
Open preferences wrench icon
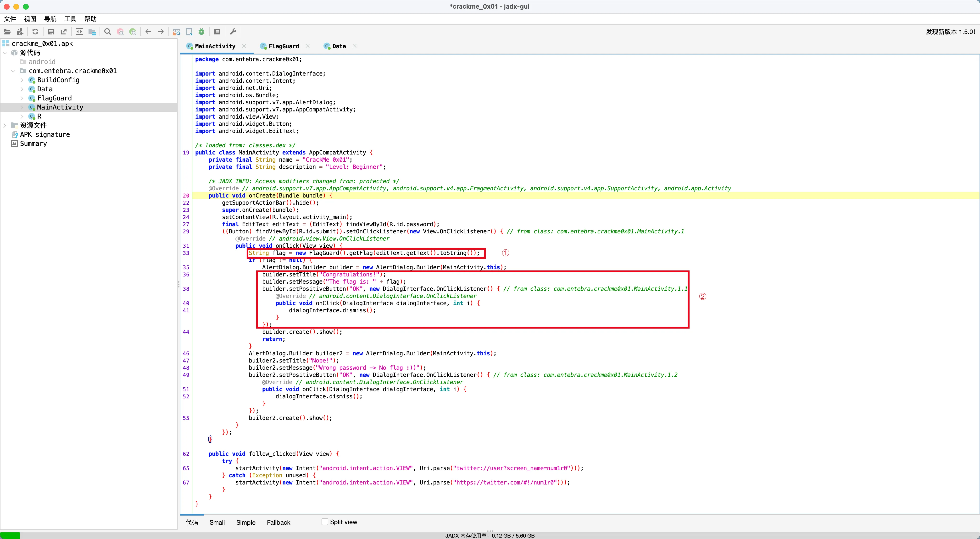233,32
